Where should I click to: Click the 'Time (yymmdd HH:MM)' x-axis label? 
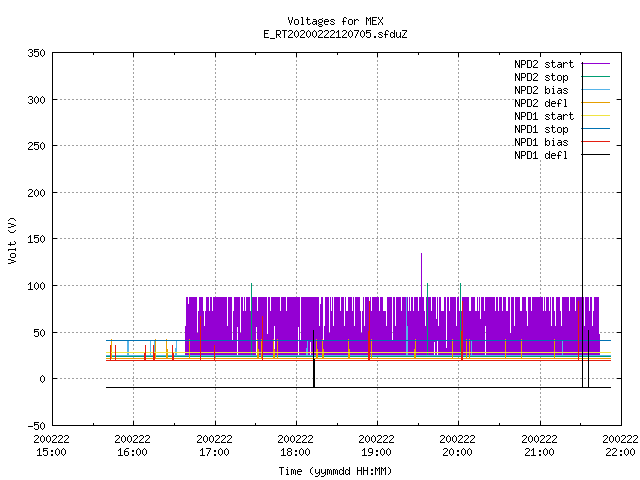[x=335, y=471]
